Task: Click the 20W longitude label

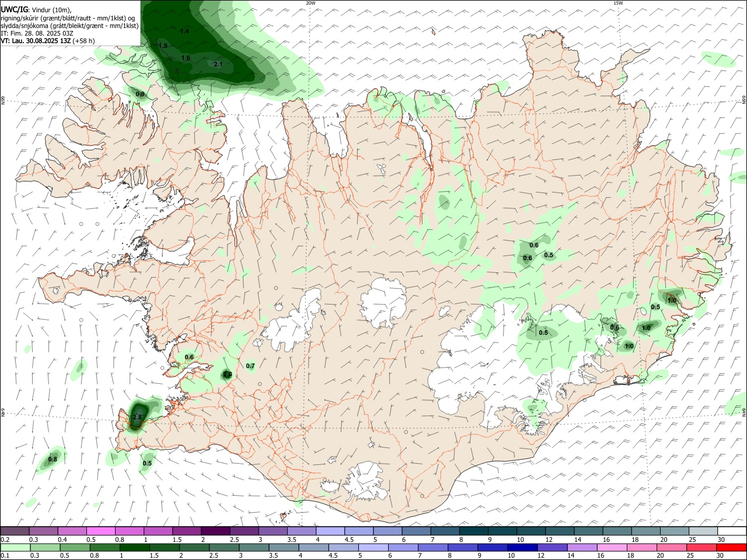Action: tap(310, 3)
